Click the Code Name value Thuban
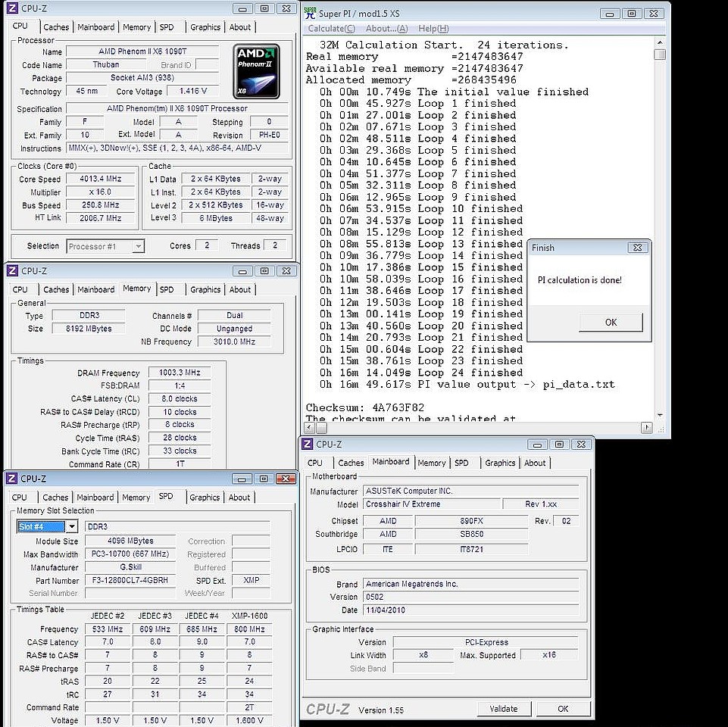The image size is (728, 727). pos(106,64)
